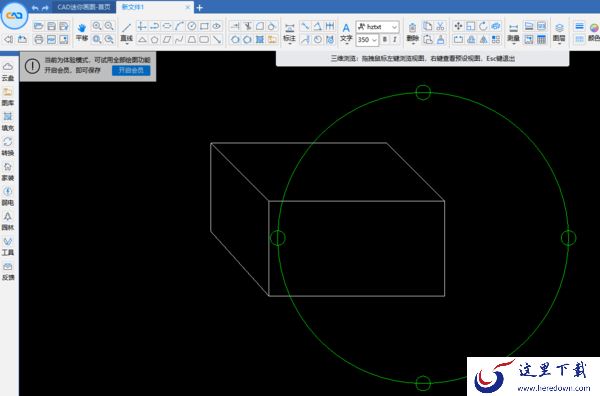Screen dimensions: 600x396
Task: Open 转换 convert sidebar item
Action: click(x=8, y=147)
